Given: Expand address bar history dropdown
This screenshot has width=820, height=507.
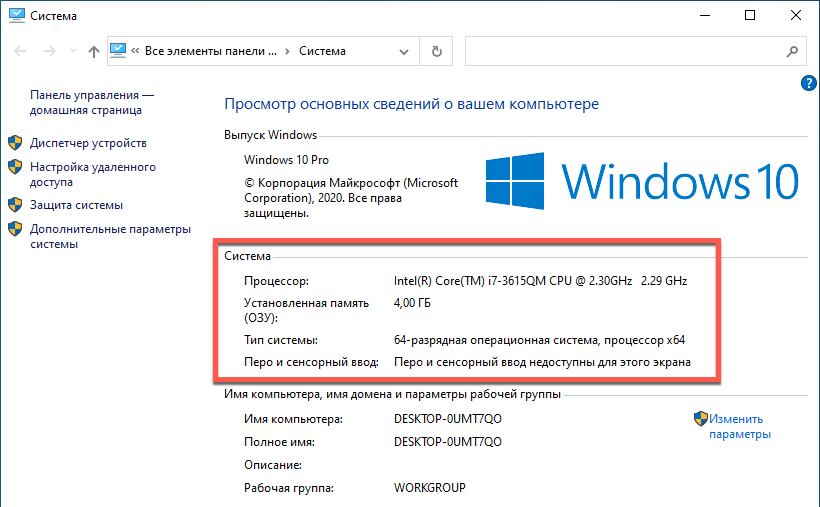Looking at the screenshot, I should pos(404,51).
